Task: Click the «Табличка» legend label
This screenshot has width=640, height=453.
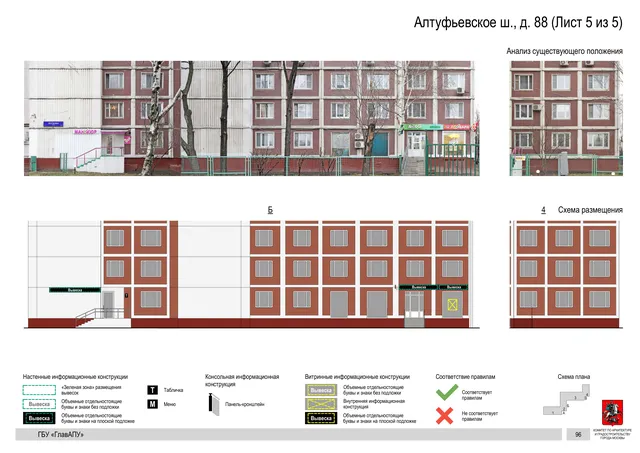Action: tap(173, 390)
